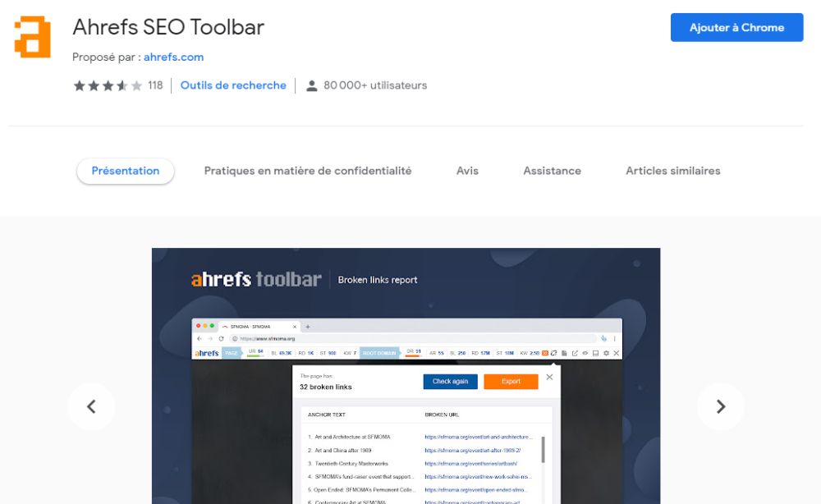
Task: Click the 32 broken links text
Action: pyautogui.click(x=326, y=387)
